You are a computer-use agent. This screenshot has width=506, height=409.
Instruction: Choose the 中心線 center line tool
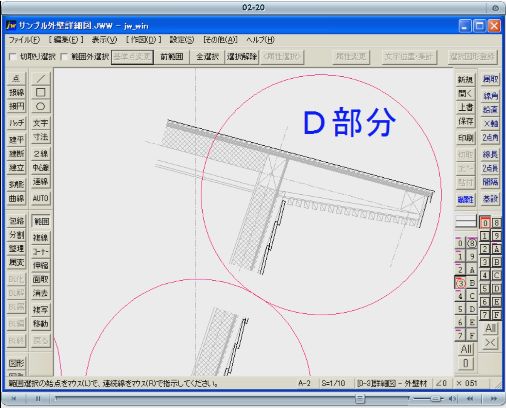click(40, 168)
